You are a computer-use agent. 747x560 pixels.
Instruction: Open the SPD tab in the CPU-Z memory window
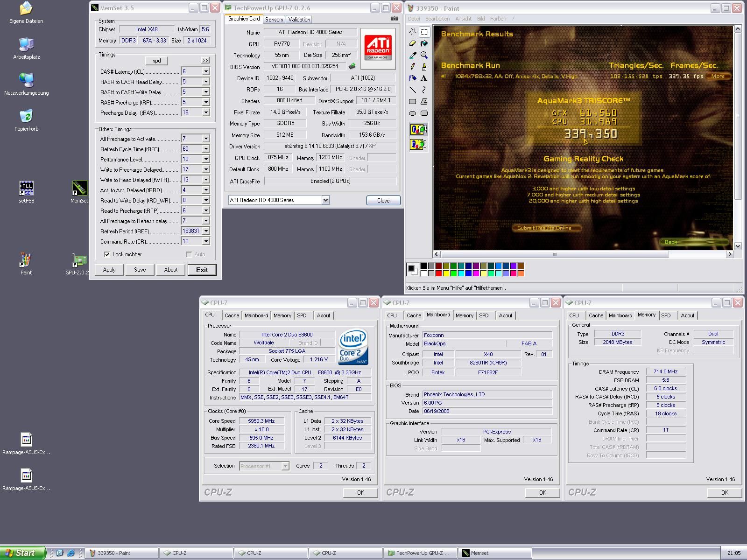coord(666,315)
